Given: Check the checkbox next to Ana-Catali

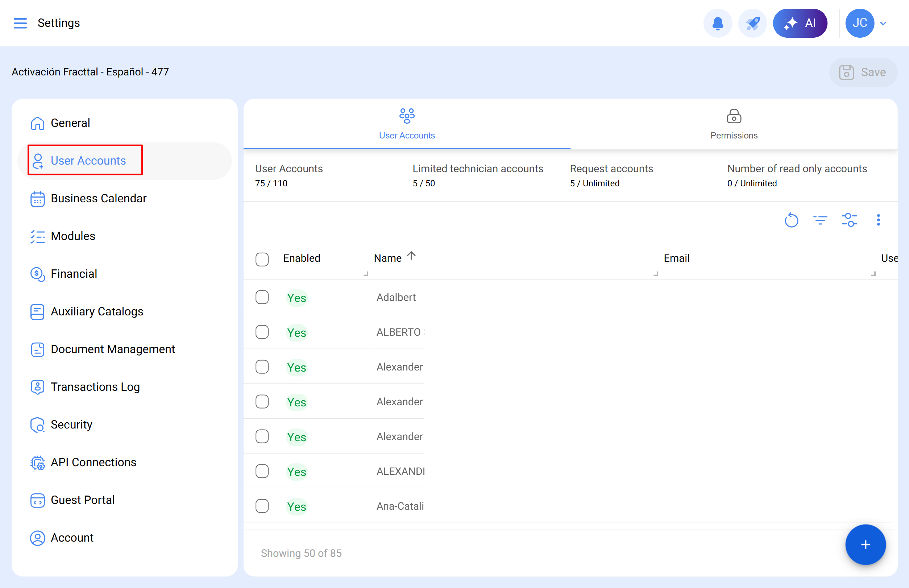Looking at the screenshot, I should pyautogui.click(x=262, y=505).
